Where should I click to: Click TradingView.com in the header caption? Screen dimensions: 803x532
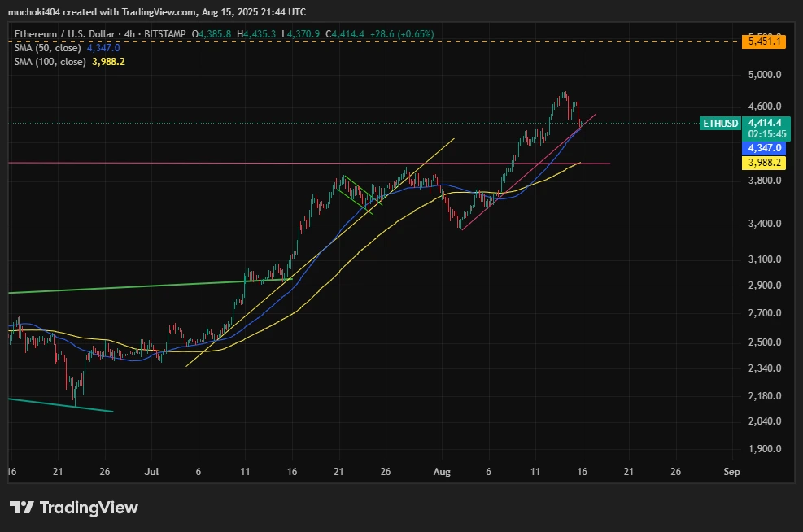(164, 12)
